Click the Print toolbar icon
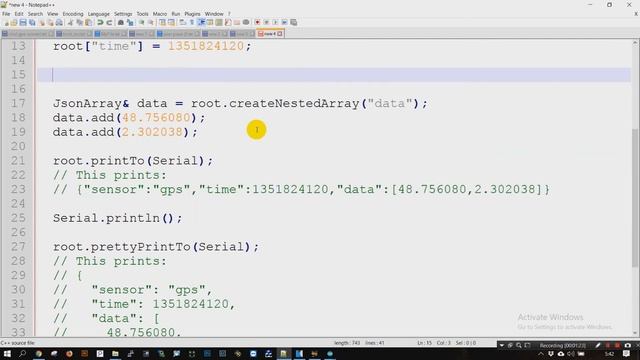 (59, 22)
